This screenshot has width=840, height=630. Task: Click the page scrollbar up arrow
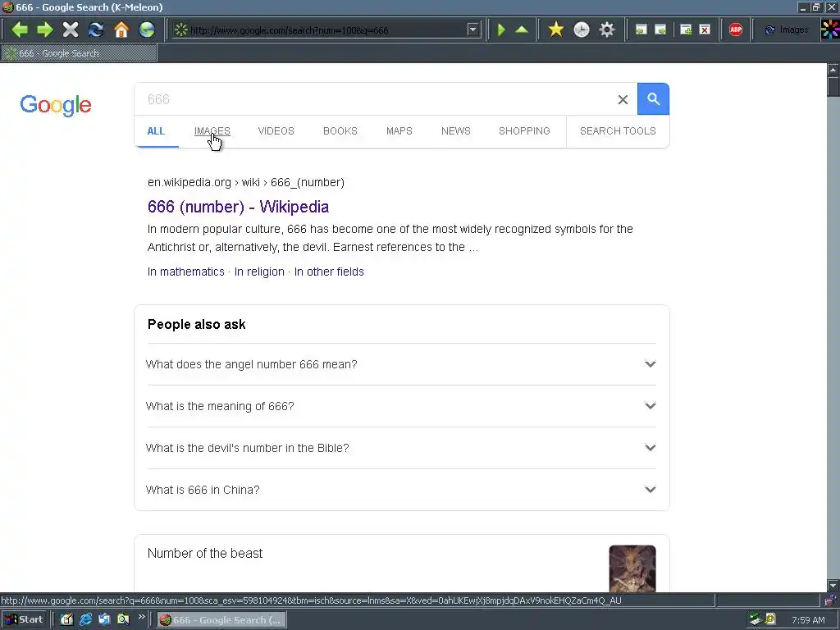click(x=833, y=69)
